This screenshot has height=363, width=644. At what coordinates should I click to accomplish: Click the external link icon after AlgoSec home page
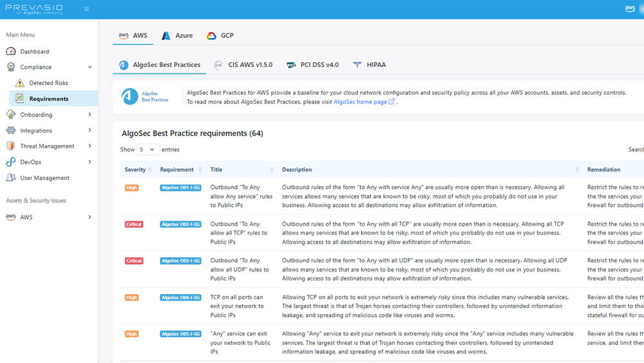(x=392, y=101)
